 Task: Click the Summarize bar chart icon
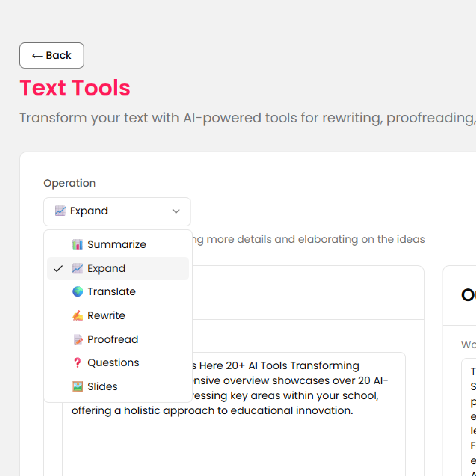click(x=77, y=245)
